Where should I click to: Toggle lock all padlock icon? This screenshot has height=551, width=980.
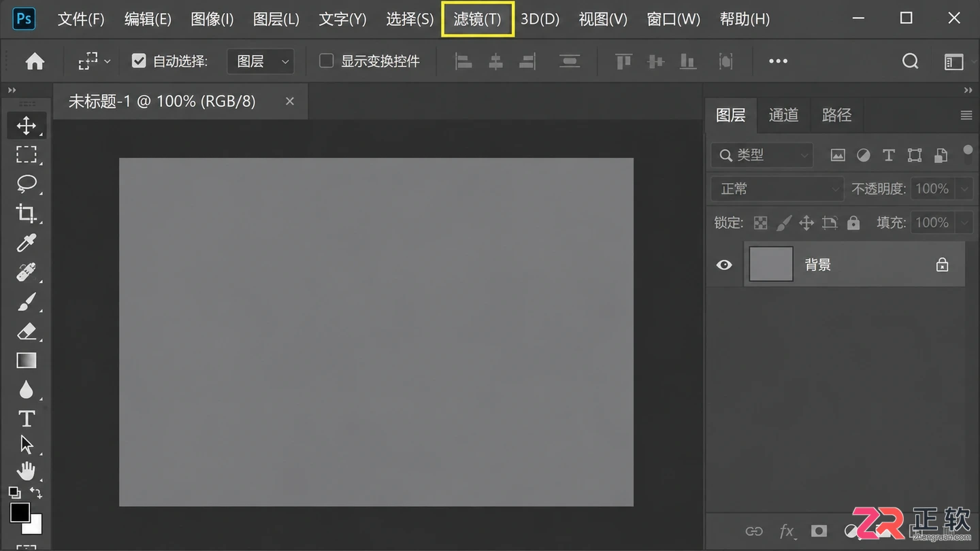pos(853,222)
